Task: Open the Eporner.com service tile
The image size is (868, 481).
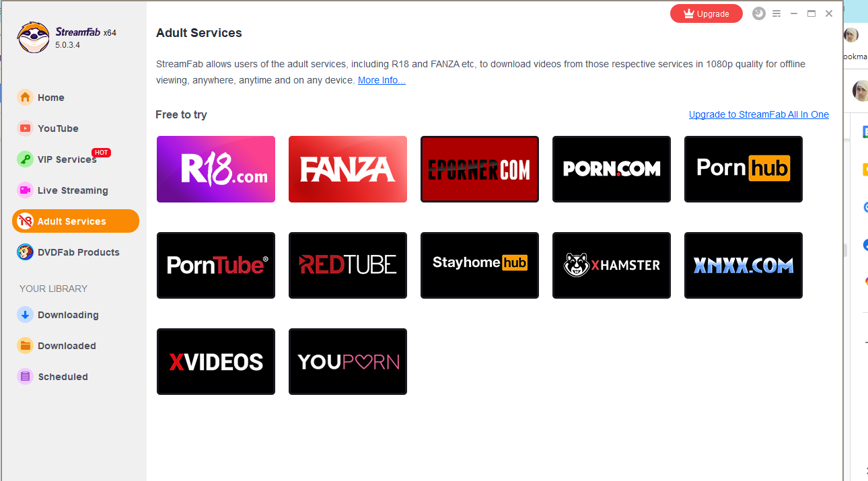Action: (480, 169)
